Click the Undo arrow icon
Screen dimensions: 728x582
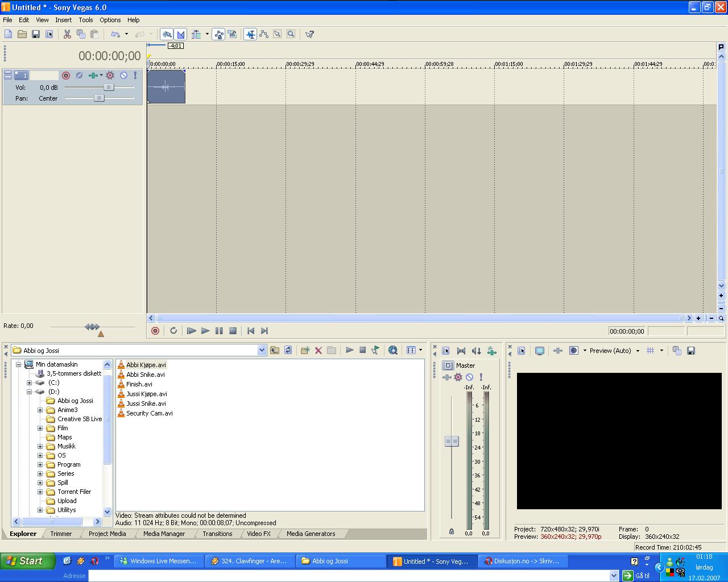pos(115,34)
